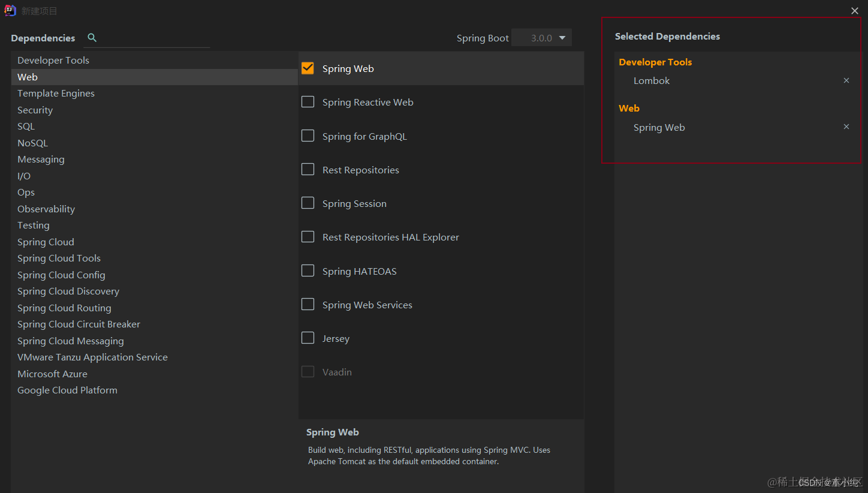
Task: Open the Spring Cloud Discovery category
Action: [x=68, y=291]
